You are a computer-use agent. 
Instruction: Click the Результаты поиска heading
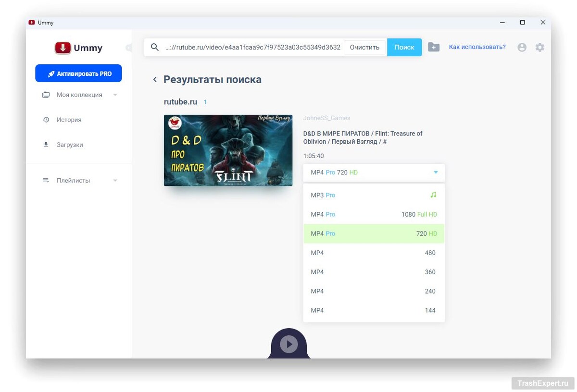[213, 80]
